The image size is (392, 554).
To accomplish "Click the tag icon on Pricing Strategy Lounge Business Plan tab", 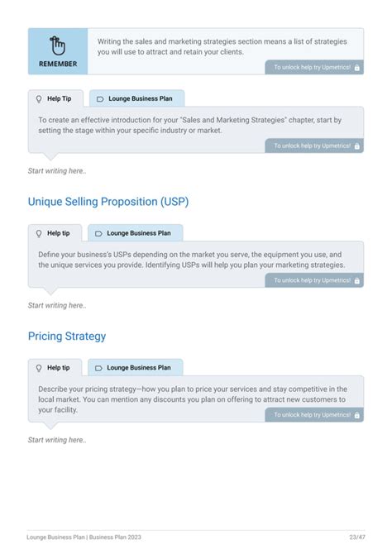I will click(98, 368).
